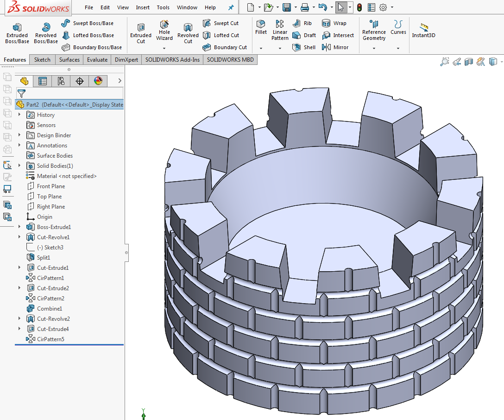Open Fillet dropdown arrow
The width and height of the screenshot is (504, 420).
tap(261, 48)
